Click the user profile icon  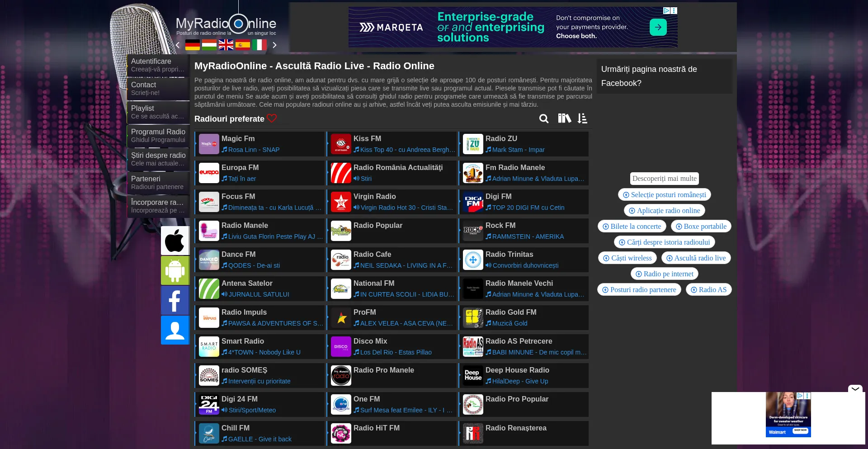tap(175, 330)
